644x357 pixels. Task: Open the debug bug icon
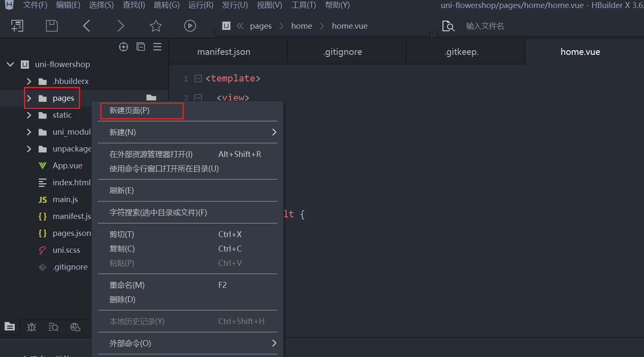(32, 327)
